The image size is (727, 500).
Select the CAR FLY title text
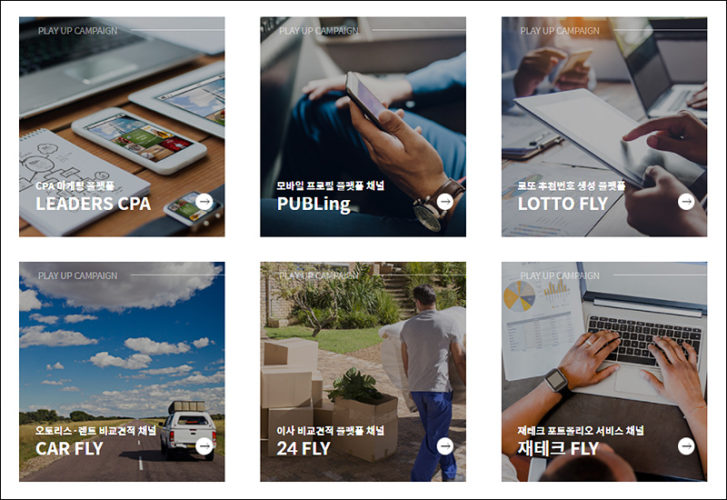69,449
